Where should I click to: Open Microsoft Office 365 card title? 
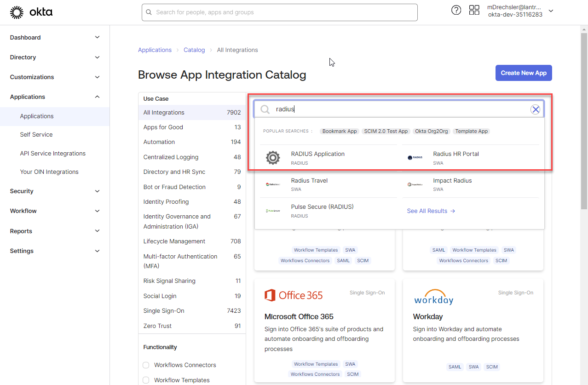click(299, 316)
